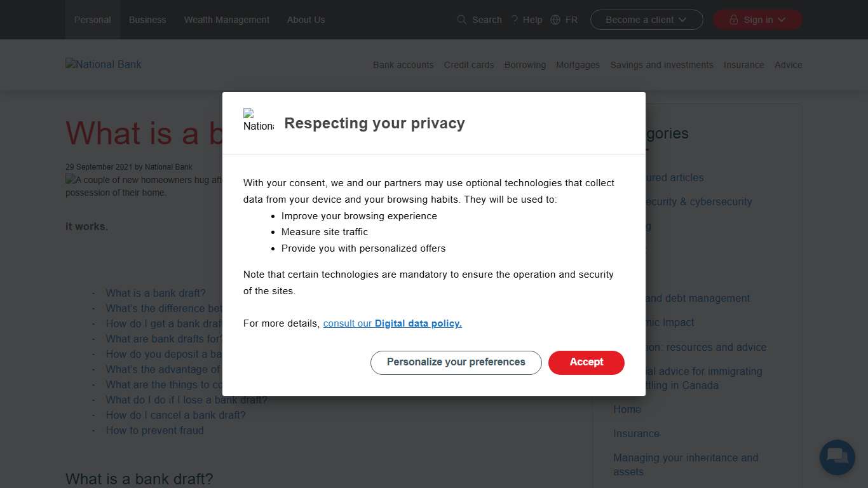Jump to "How to prevent fraud" section
Image resolution: width=868 pixels, height=488 pixels.
[x=154, y=430]
